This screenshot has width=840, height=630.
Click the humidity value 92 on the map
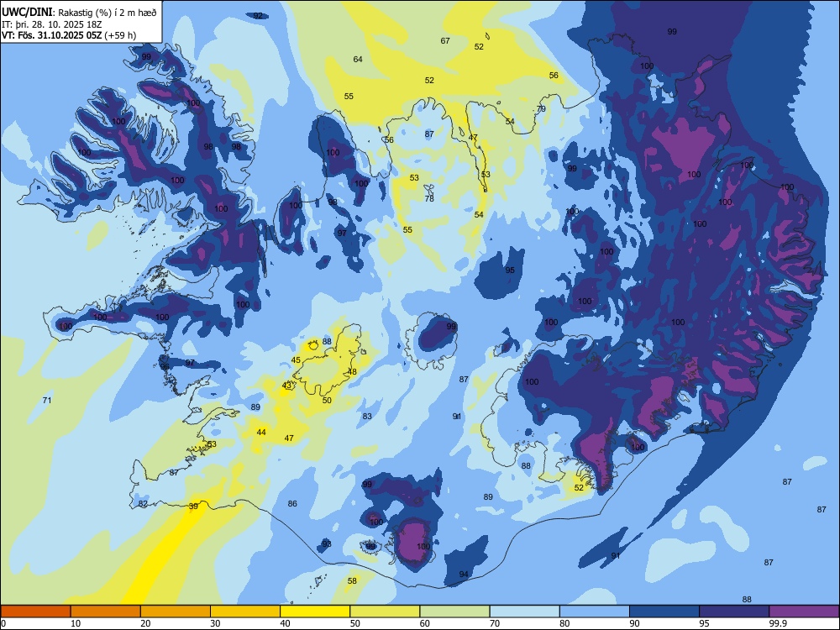click(x=258, y=15)
